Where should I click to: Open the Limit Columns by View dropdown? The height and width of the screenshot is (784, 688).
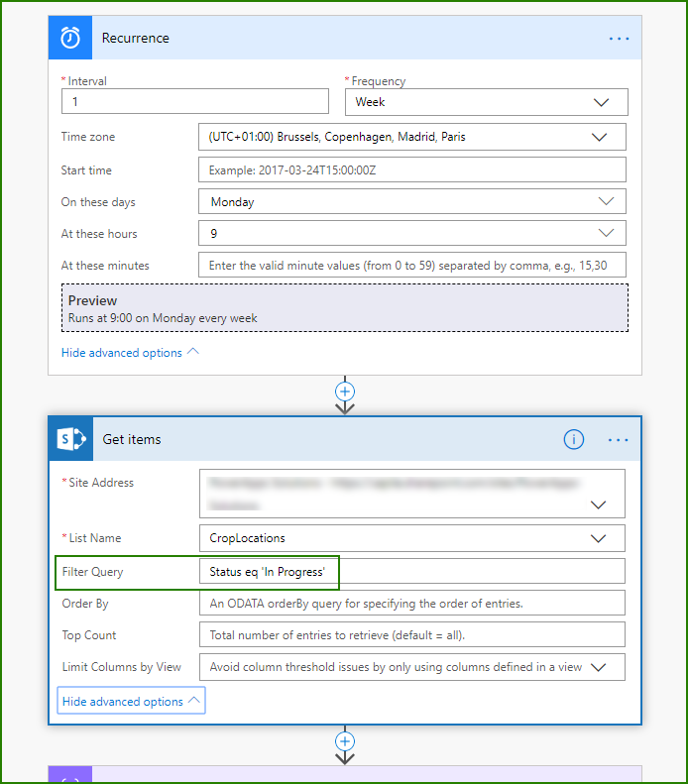pyautogui.click(x=412, y=667)
